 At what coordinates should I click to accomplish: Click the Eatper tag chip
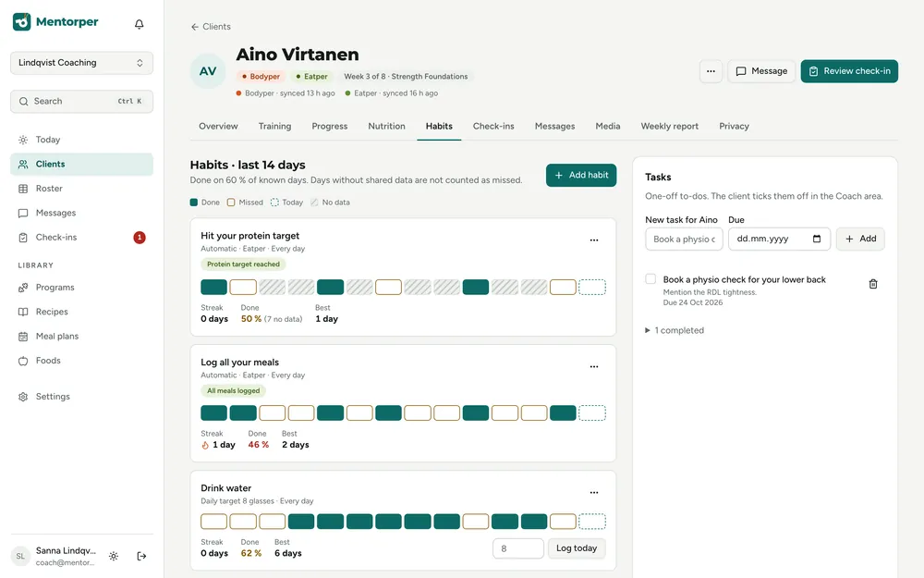coord(311,77)
